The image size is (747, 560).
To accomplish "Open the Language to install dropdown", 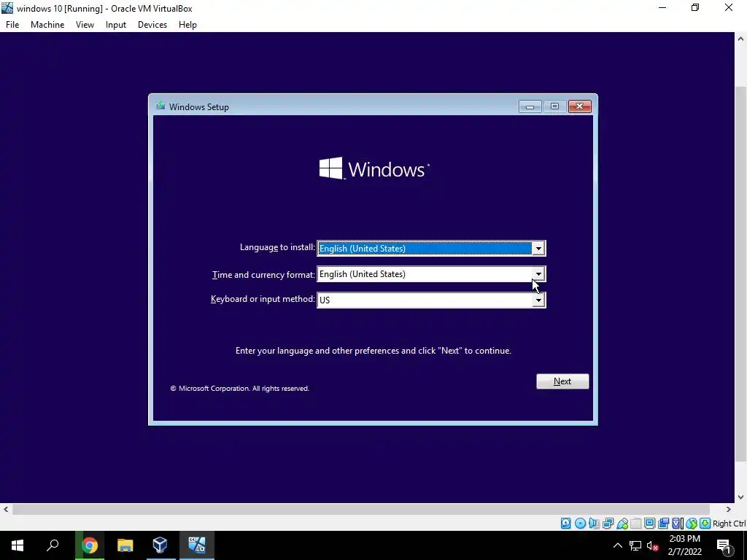I will coord(538,248).
